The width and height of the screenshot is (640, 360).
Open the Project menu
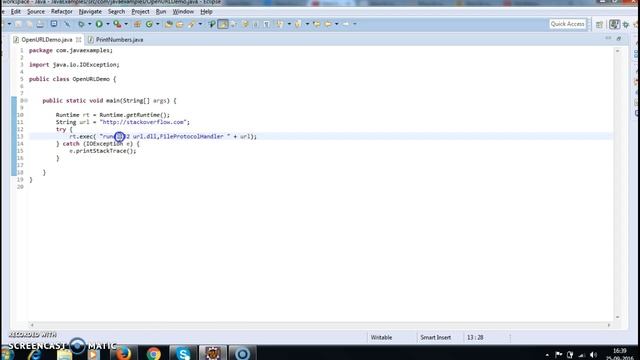click(140, 11)
